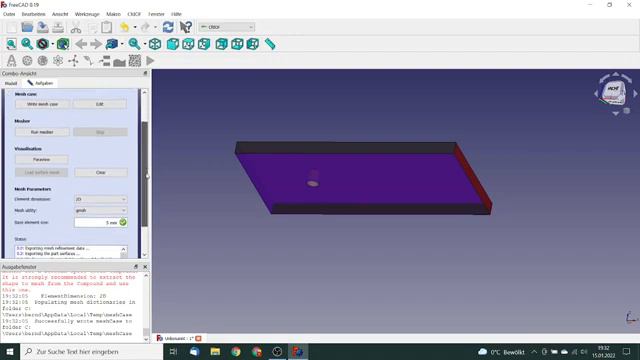Open the Windows Start menu
Screen dimensions: 640x360
[10, 351]
